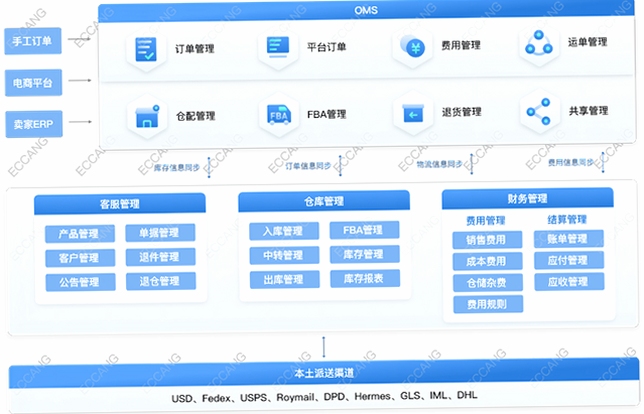Click the 库存管理 button
Image resolution: width=644 pixels, height=414 pixels.
coord(365,254)
